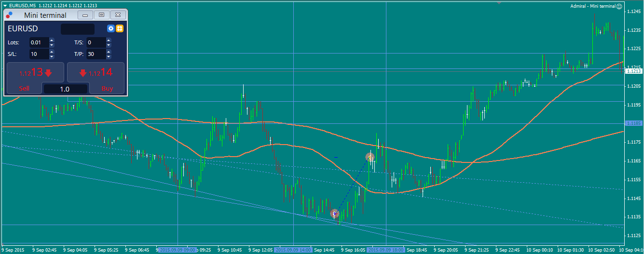Image resolution: width=644 pixels, height=254 pixels.
Task: Click the Admiral - Mini terminal label
Action: coord(592,6)
